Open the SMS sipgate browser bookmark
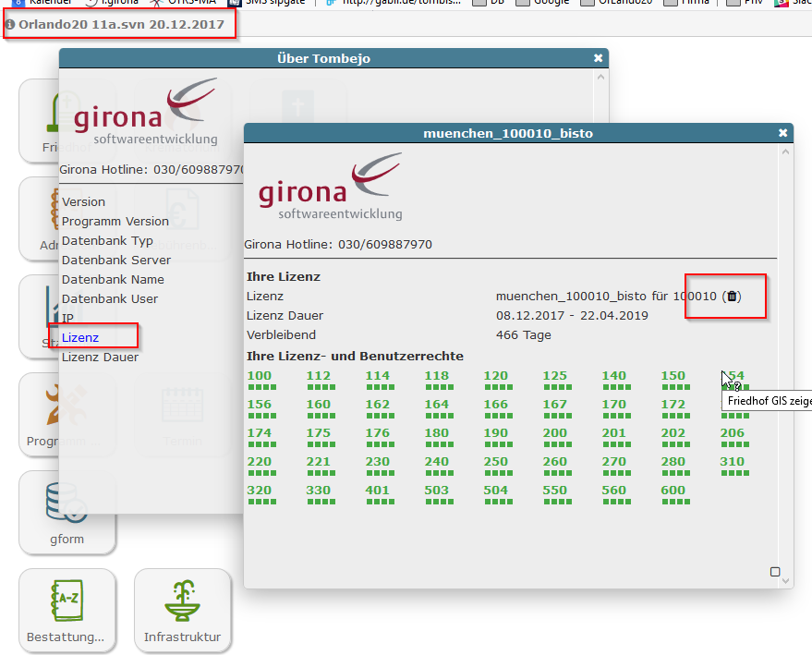The height and width of the screenshot is (655, 812). [x=268, y=2]
